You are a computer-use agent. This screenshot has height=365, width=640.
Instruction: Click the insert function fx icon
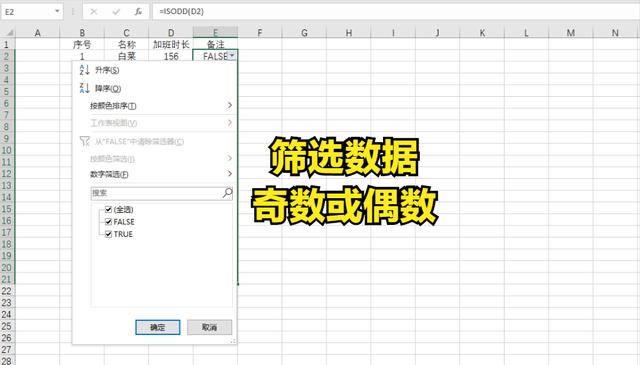click(138, 12)
